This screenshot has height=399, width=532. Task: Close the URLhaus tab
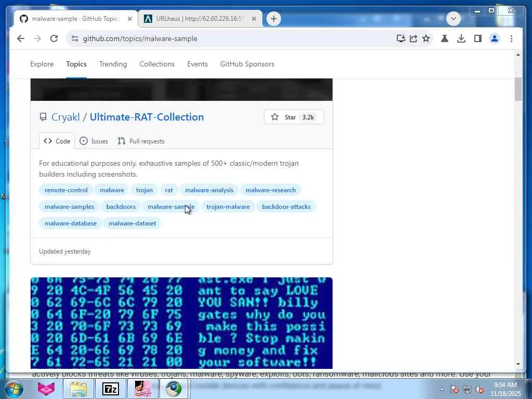tap(254, 19)
